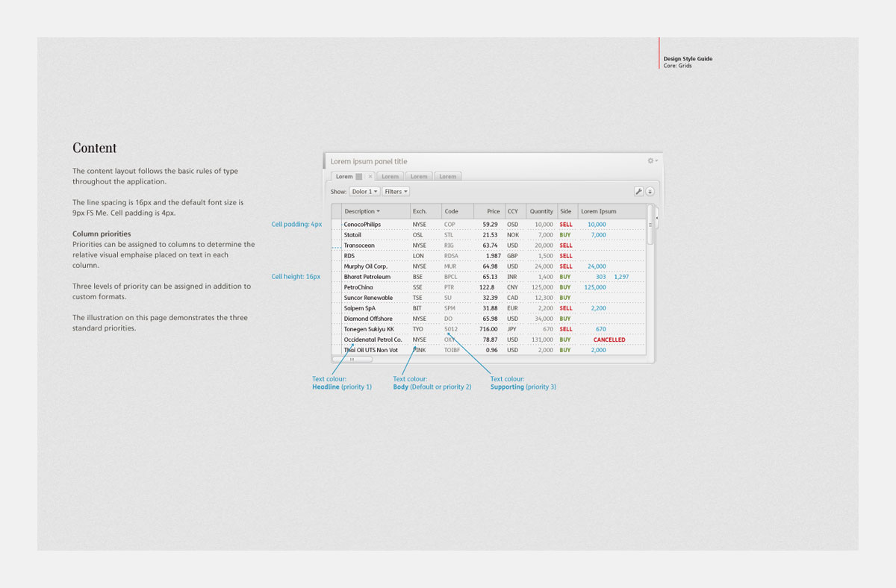Click the horizontal scrollbar thumb below grid
The height and width of the screenshot is (588, 896).
(x=352, y=359)
